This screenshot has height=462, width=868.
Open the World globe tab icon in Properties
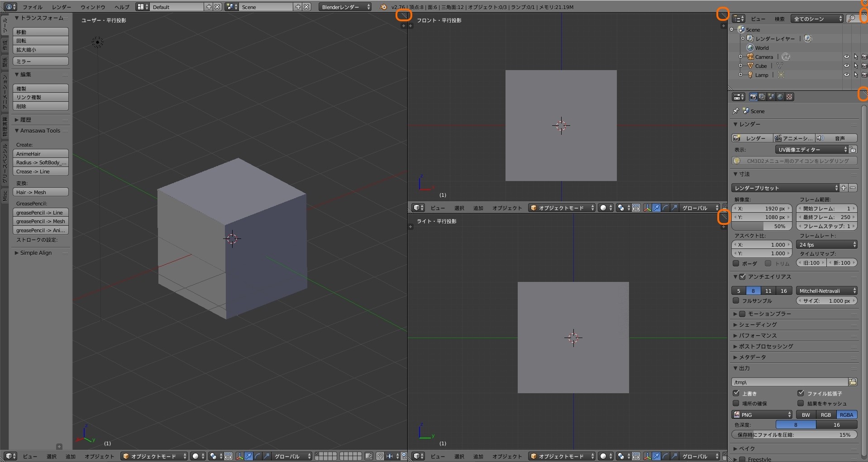tap(780, 97)
